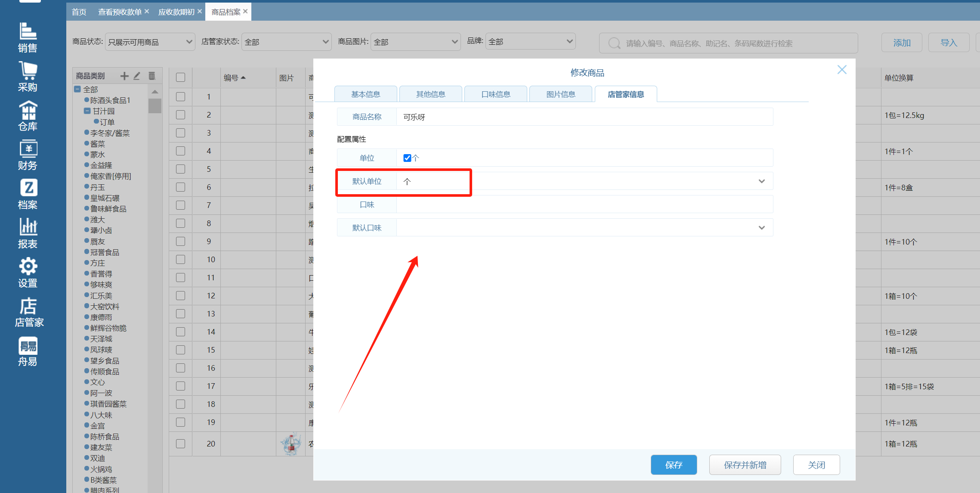Click the edit category pencil icon
The image size is (980, 493).
(137, 76)
